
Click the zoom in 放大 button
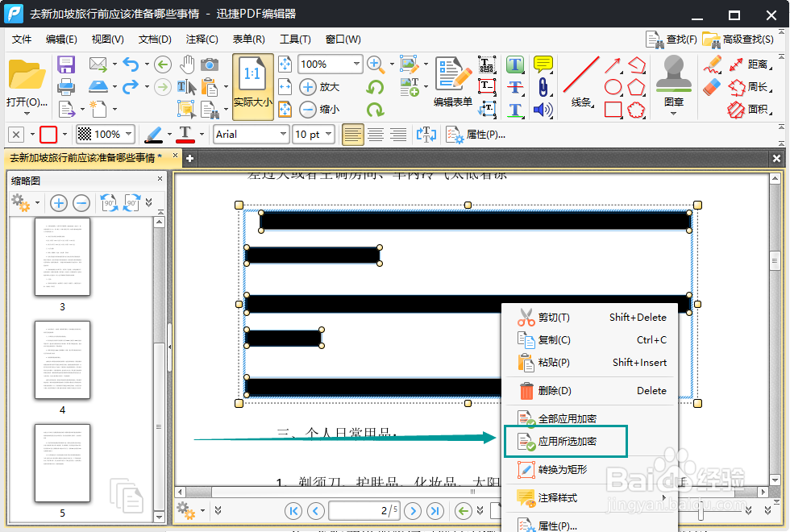319,87
